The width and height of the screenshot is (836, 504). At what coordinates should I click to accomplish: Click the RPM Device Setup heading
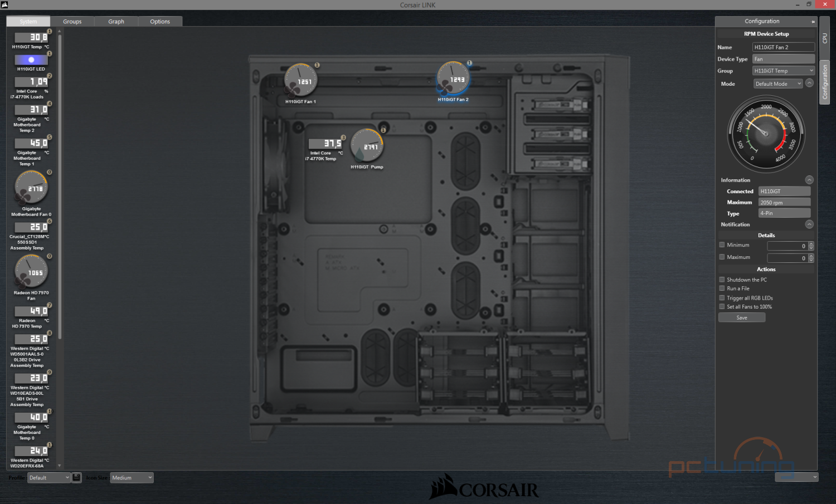766,34
